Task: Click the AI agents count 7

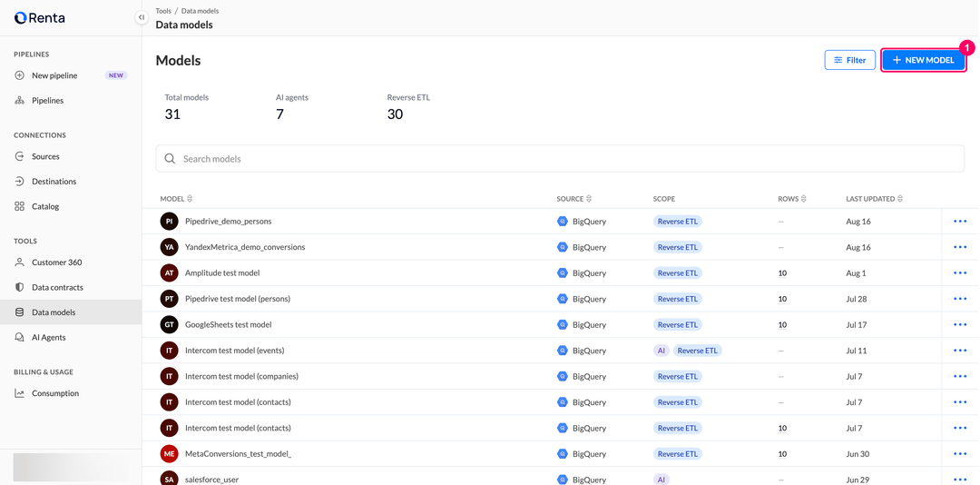Action: coord(280,114)
